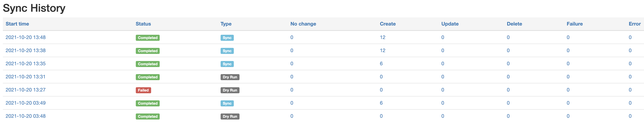Open the 2021-10-20 13:38 sync entry
The height and width of the screenshot is (122, 644).
point(25,51)
